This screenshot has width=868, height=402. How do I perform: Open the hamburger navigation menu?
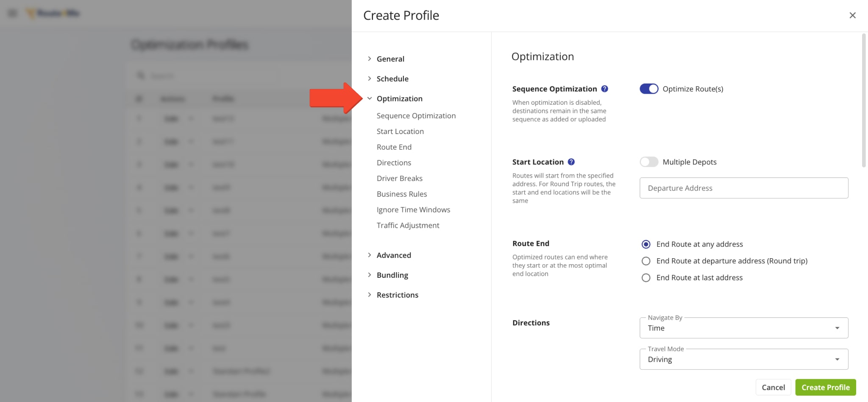(12, 13)
